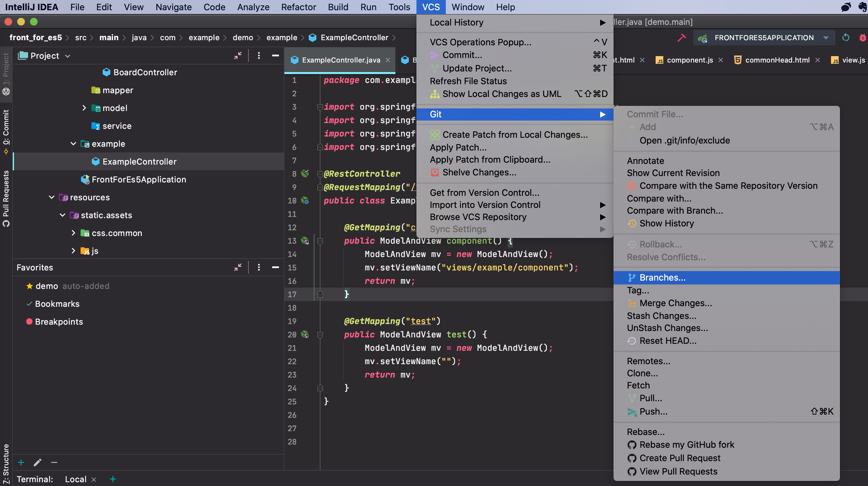This screenshot has height=486, width=868.
Task: Click the Show Local Changes as UML icon
Action: click(x=434, y=94)
